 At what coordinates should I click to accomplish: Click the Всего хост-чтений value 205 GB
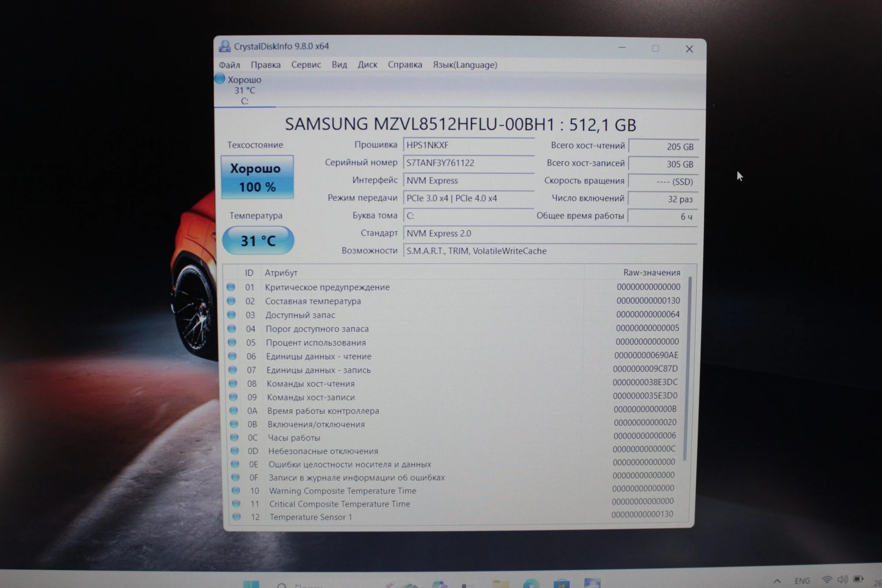point(663,146)
